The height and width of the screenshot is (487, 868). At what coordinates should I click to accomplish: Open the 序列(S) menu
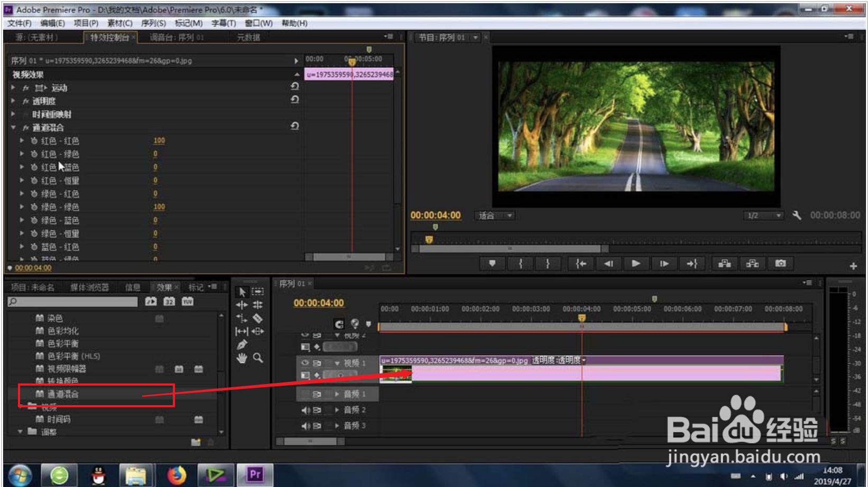pyautogui.click(x=153, y=23)
